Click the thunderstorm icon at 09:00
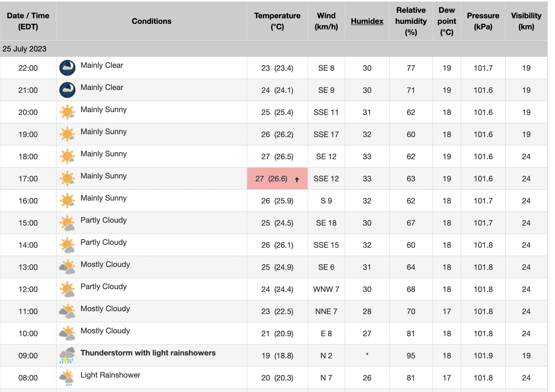The image size is (555, 392). (x=67, y=355)
